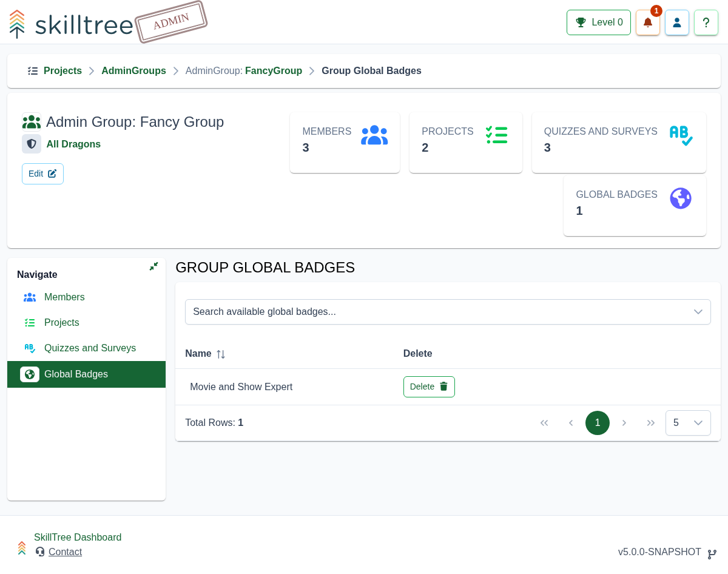The width and height of the screenshot is (728, 574).
Task: Click the All Dragons label
Action: (73, 144)
